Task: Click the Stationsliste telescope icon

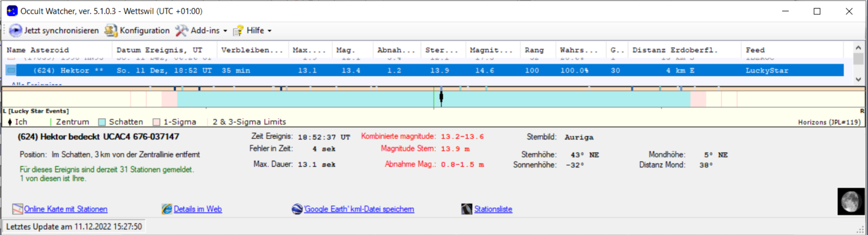Action: pos(466,209)
